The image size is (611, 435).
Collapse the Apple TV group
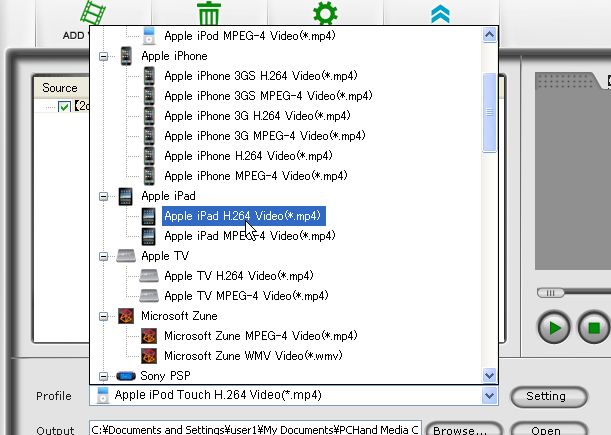tap(103, 256)
